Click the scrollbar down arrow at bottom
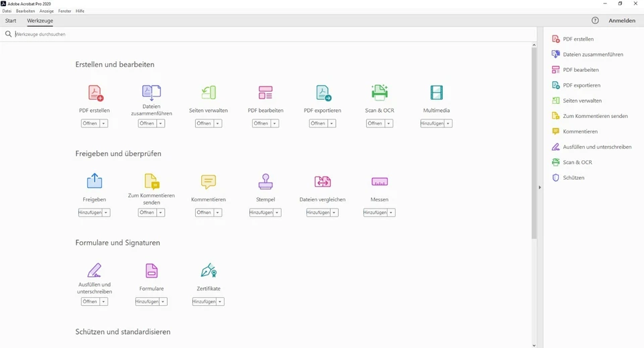Viewport: 644px width, 348px height. click(x=534, y=345)
